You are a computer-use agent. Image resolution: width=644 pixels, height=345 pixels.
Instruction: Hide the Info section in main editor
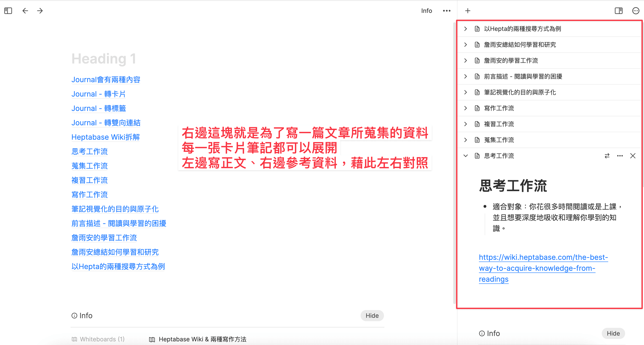tap(372, 315)
